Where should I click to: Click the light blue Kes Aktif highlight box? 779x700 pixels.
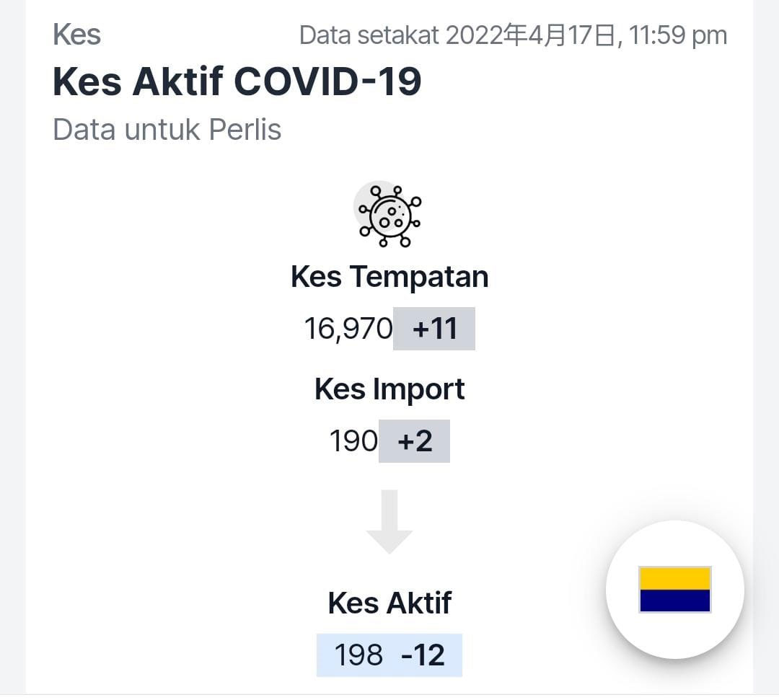tap(389, 655)
